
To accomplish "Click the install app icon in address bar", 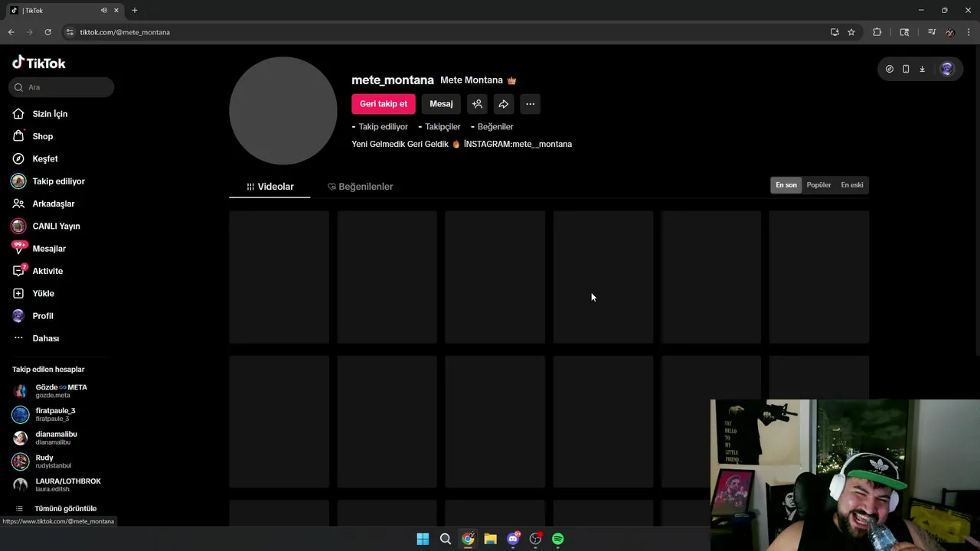I will (835, 32).
